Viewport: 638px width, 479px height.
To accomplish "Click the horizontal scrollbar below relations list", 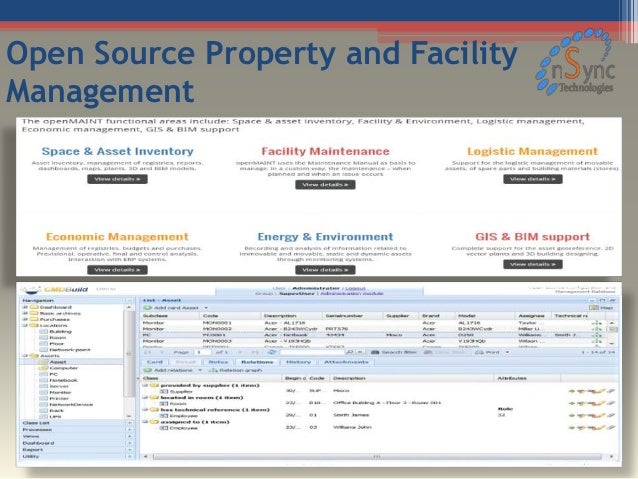I will click(x=378, y=457).
